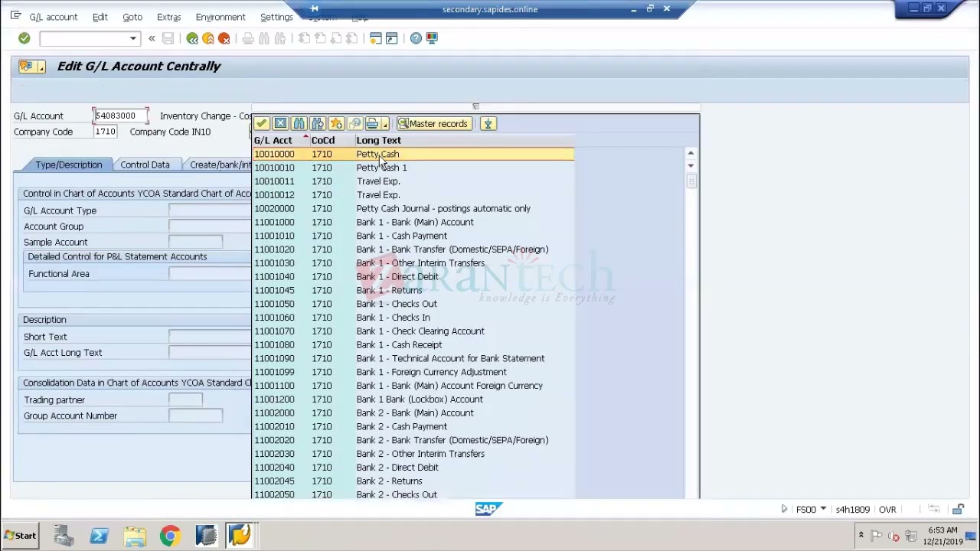This screenshot has height=551, width=980.
Task: Open the transaction command field dropdown
Action: pos(133,38)
